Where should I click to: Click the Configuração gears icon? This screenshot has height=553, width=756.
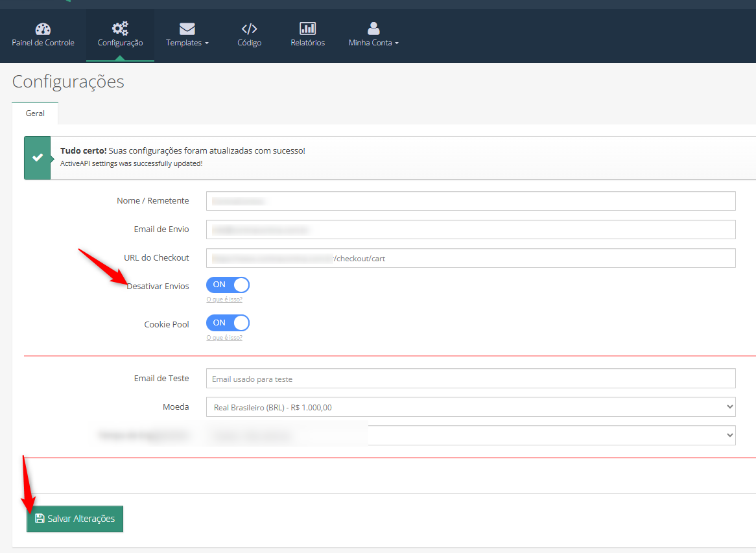(x=120, y=29)
